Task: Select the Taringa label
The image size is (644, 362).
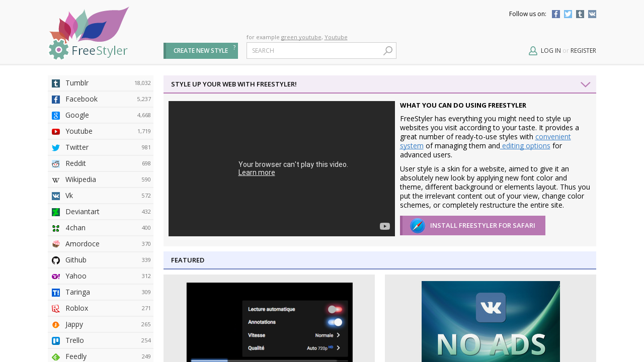Action: 78,293
